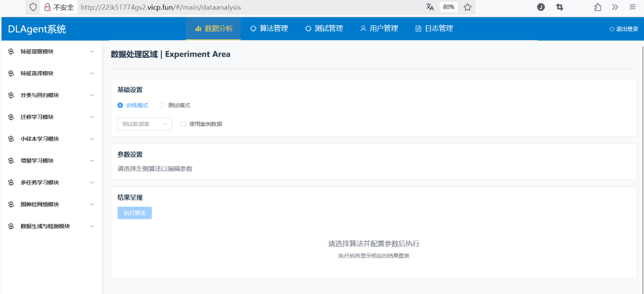Switch to the 测试管理 tab
The image size is (644, 294).
(x=324, y=28)
